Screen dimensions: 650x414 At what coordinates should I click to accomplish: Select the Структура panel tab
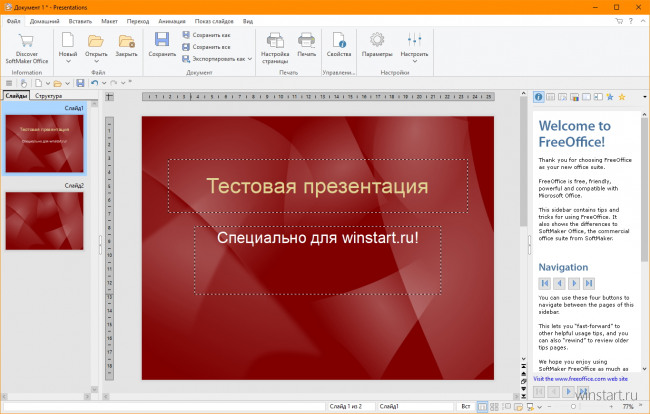coord(49,96)
